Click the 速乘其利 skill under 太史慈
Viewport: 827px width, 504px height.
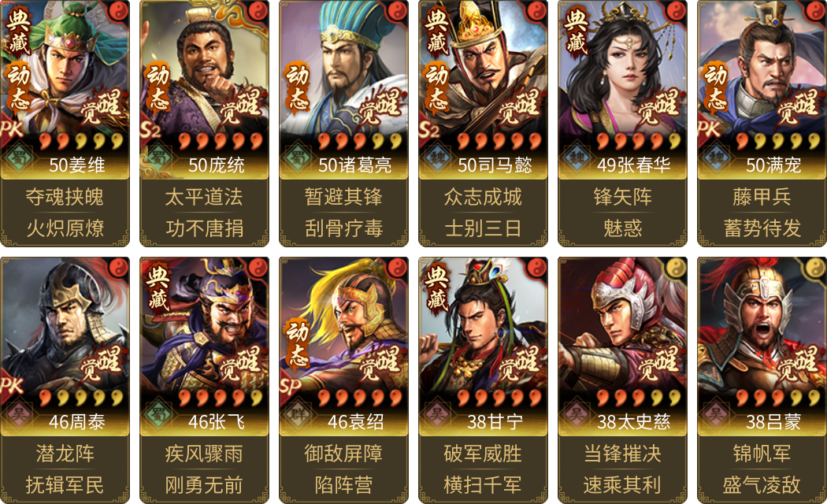point(622,484)
